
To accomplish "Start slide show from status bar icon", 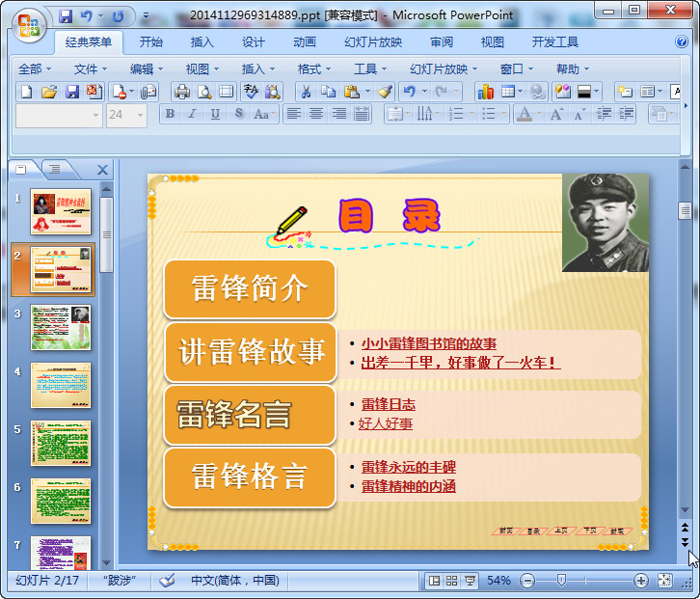I will (470, 581).
